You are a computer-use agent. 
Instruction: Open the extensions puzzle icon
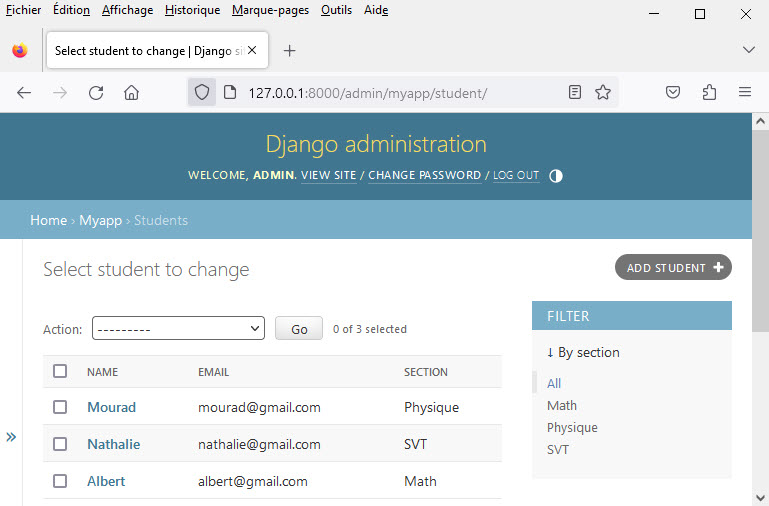click(x=709, y=92)
